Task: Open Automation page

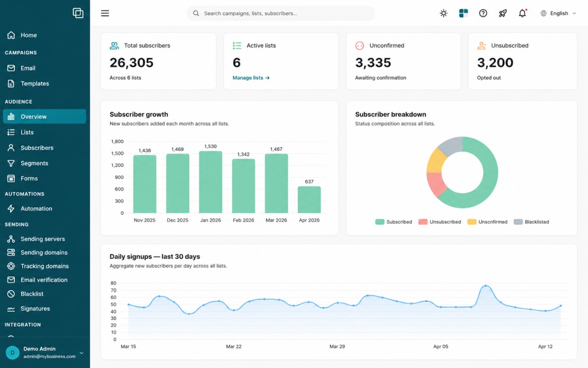Action: click(x=44, y=208)
